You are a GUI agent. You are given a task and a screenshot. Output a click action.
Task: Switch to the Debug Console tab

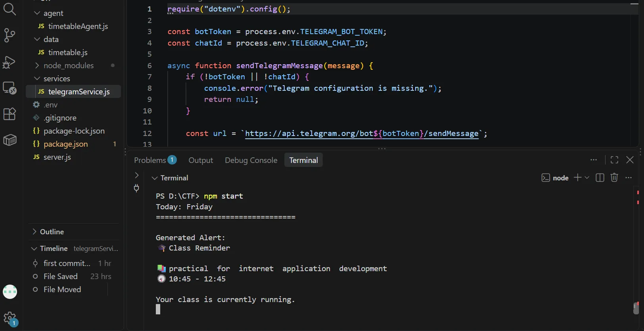[251, 160]
